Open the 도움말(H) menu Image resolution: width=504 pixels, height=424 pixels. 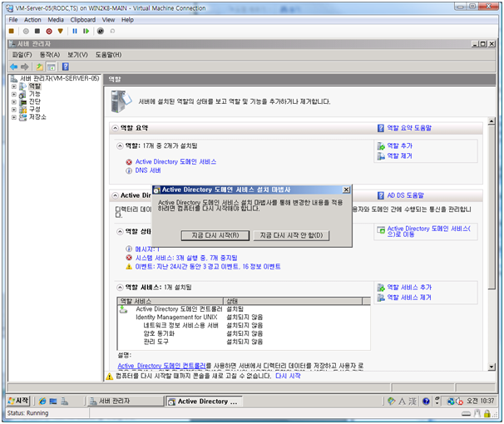tap(108, 55)
